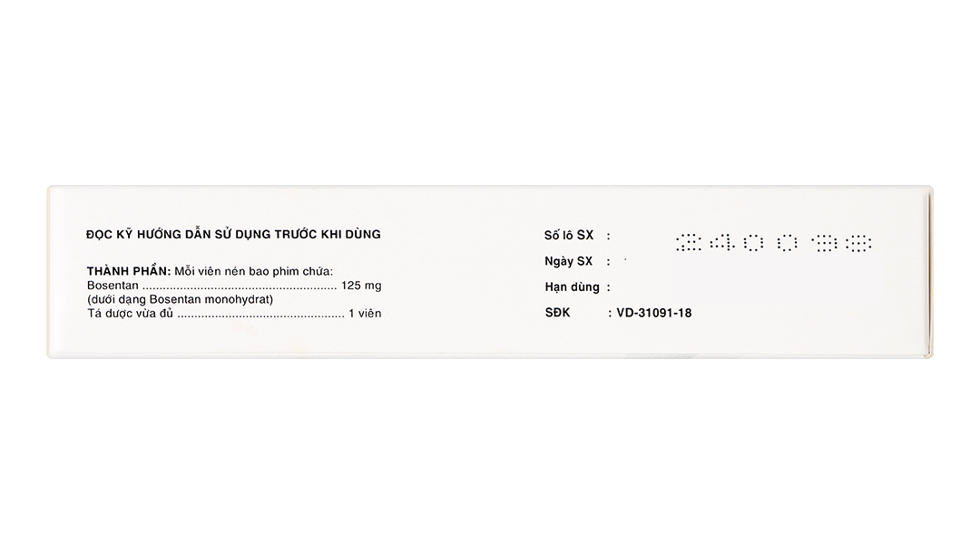This screenshot has height=544, width=980.
Task: Click the 125 mg dosage value
Action: click(361, 286)
